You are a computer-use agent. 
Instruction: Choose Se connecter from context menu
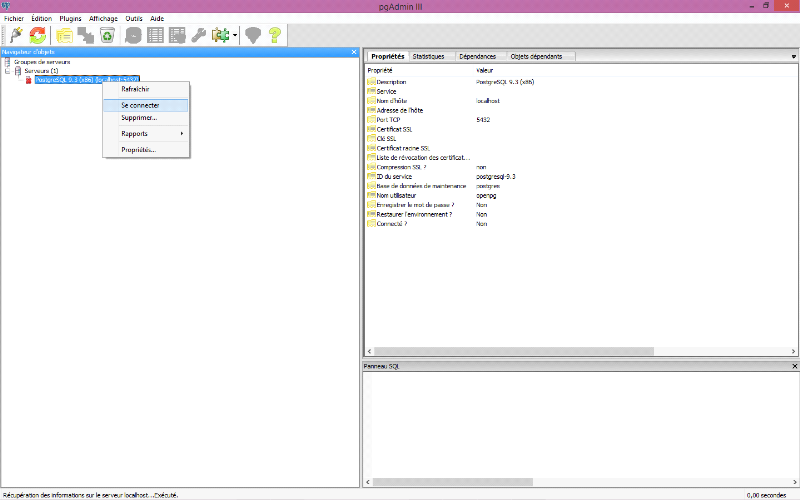coord(140,105)
